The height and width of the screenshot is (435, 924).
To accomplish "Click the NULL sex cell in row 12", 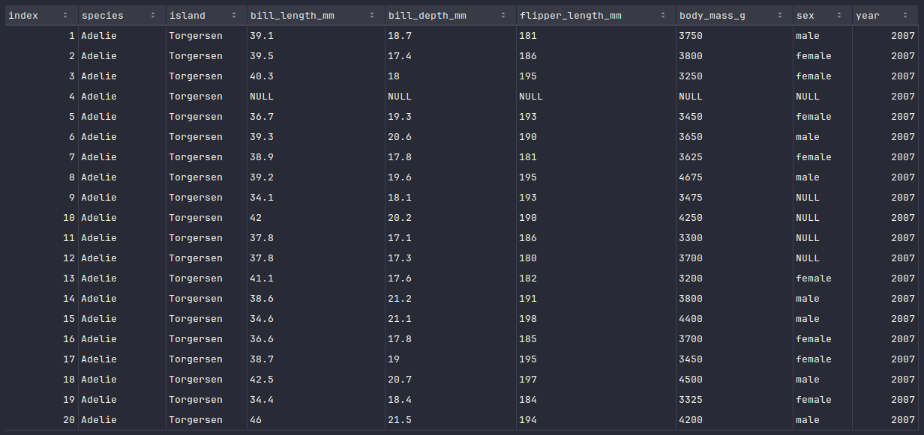I will tap(807, 258).
